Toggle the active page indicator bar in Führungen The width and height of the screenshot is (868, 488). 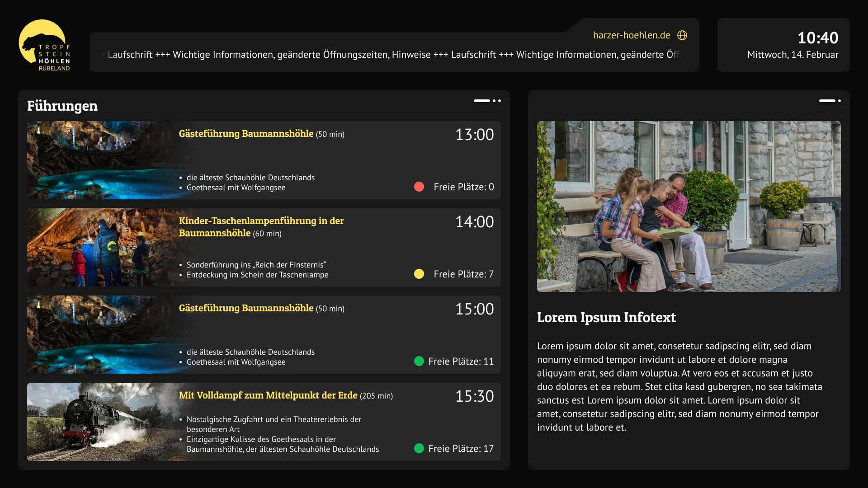tap(481, 101)
